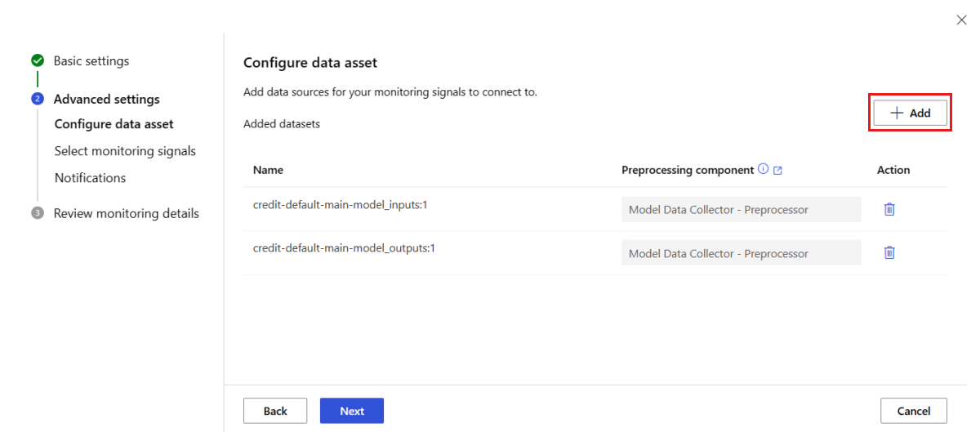The width and height of the screenshot is (980, 432).
Task: Click the model_inputs preprocessor component field
Action: click(741, 210)
